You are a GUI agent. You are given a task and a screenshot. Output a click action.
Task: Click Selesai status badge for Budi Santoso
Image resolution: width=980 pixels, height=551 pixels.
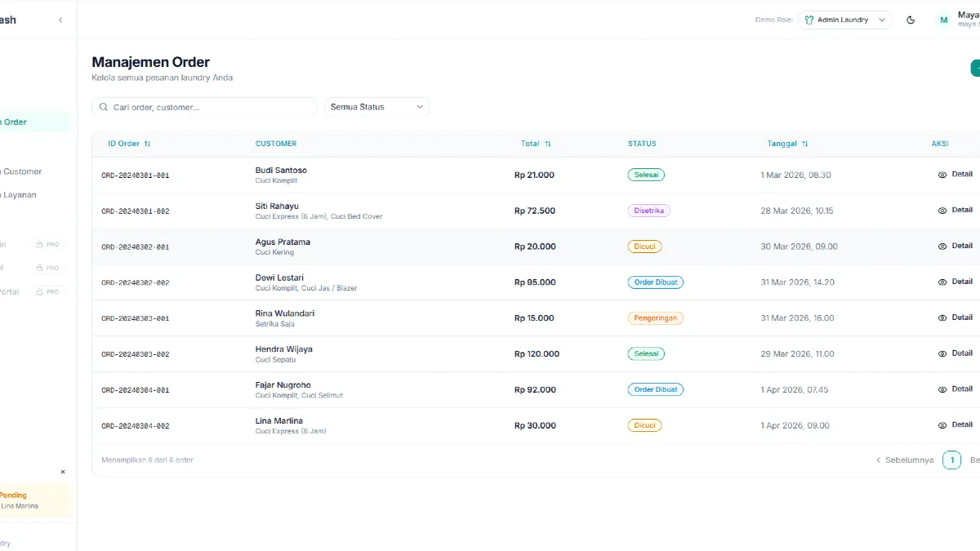coord(646,175)
